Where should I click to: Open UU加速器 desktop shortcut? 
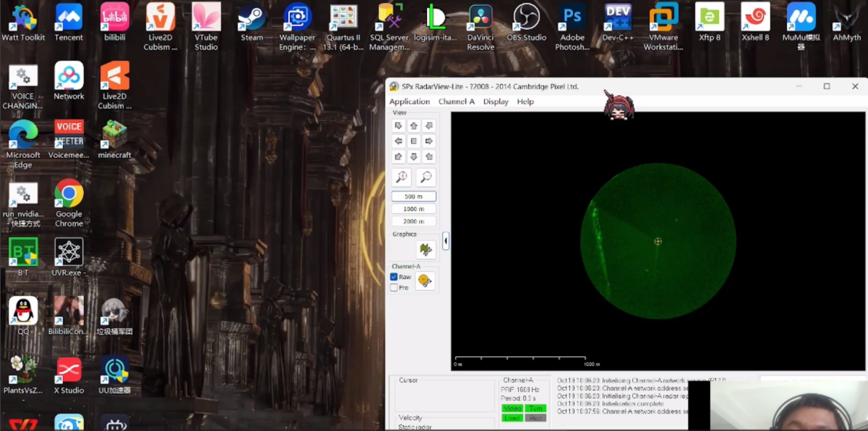point(115,375)
